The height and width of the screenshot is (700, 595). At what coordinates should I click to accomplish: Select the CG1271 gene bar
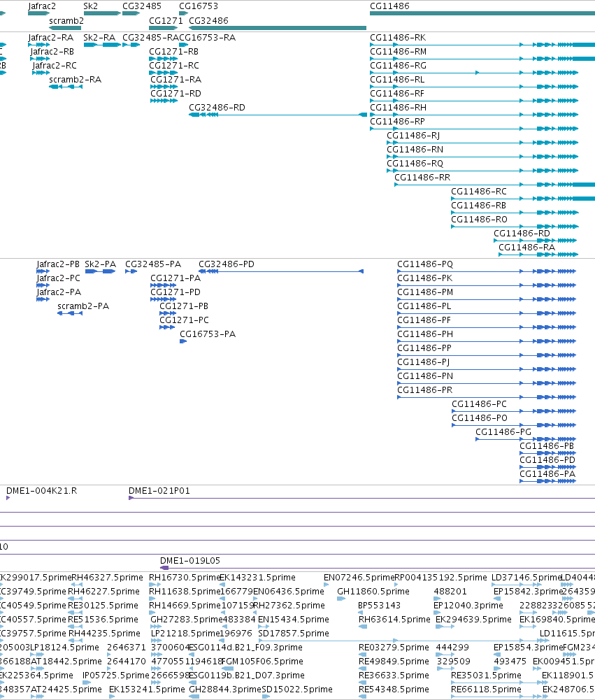click(x=164, y=28)
